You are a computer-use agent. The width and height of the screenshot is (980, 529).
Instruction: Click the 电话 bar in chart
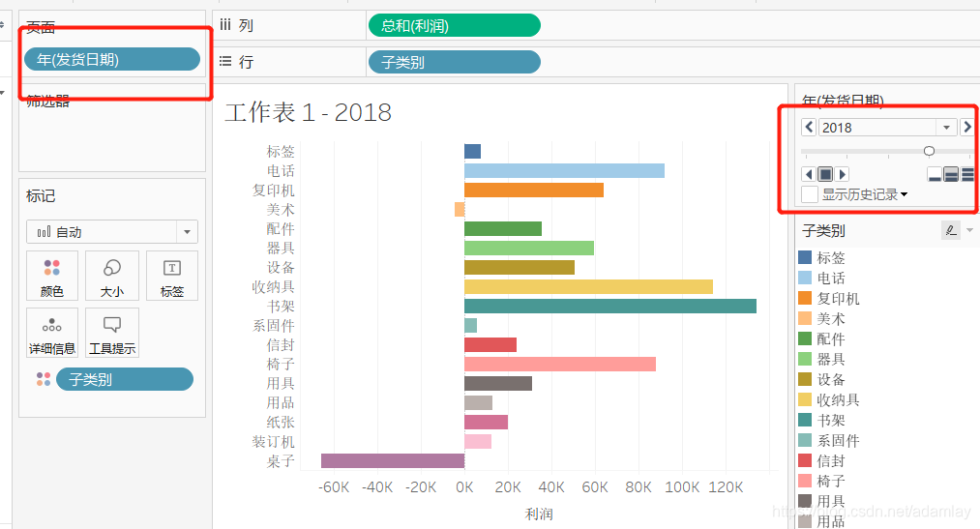click(x=564, y=170)
